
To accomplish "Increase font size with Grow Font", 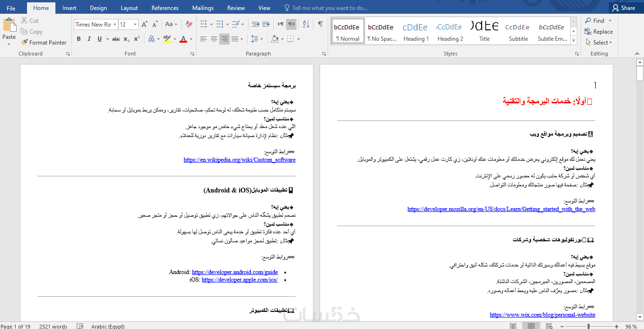I will 144,24.
